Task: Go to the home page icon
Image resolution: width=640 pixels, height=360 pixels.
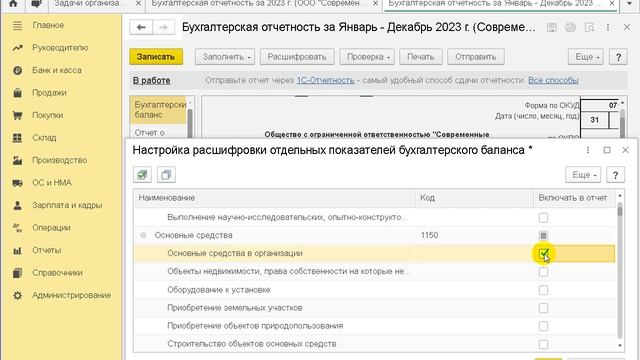Action: click(13, 4)
